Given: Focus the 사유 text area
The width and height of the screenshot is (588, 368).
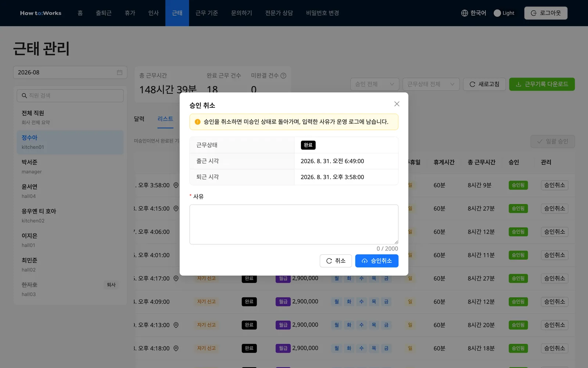Looking at the screenshot, I should [294, 224].
